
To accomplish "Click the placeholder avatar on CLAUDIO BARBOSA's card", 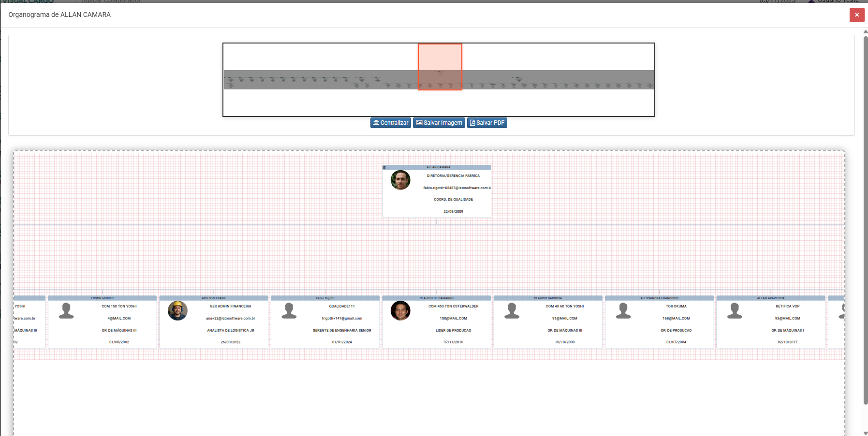I will click(x=512, y=311).
